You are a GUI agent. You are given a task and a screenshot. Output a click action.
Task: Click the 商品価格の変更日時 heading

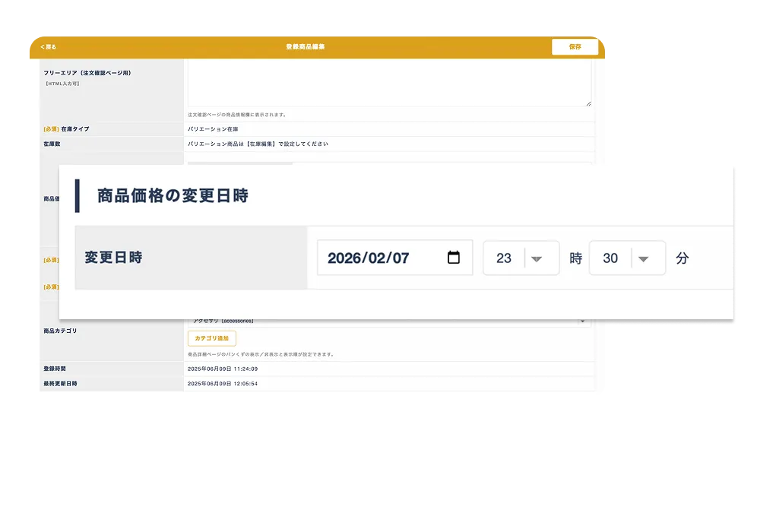173,196
